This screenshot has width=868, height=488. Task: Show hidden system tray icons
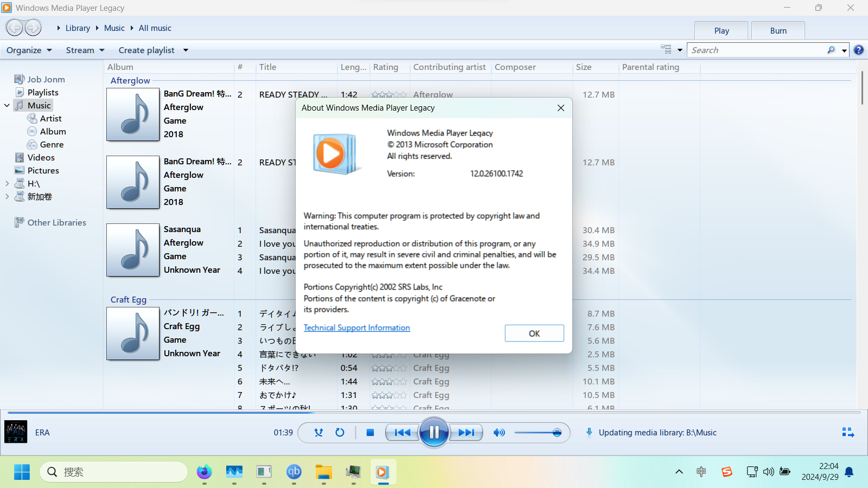click(x=679, y=472)
